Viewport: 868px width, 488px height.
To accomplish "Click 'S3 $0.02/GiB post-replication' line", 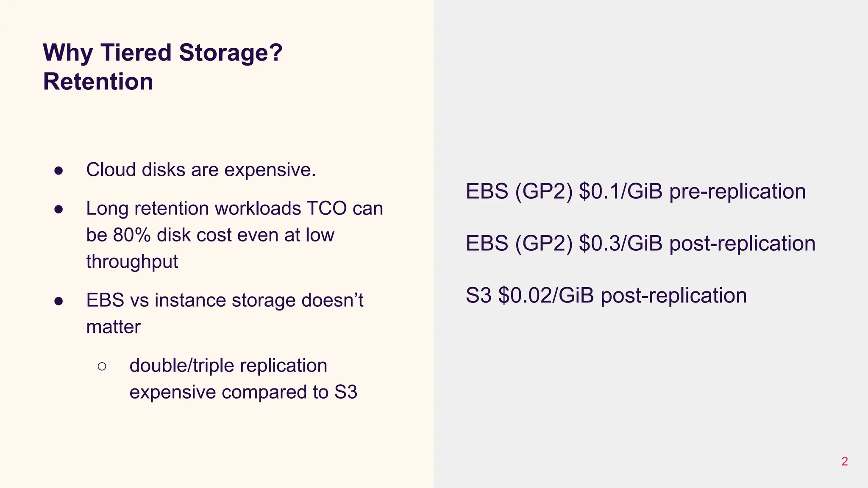I will point(606,295).
